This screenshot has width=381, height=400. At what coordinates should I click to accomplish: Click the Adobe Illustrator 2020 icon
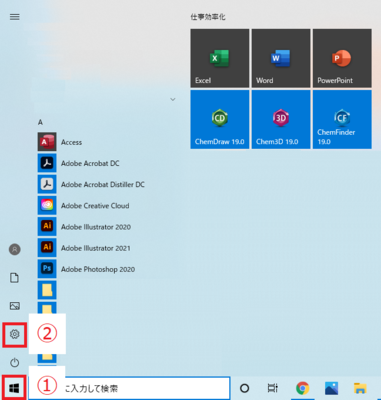(x=47, y=227)
